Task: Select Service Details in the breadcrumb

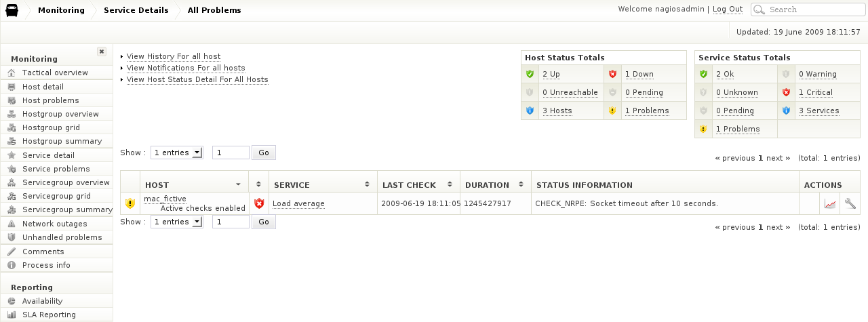Action: point(136,10)
